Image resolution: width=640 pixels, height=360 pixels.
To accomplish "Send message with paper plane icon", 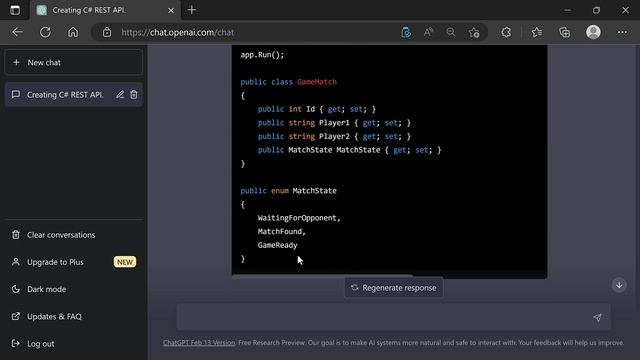I will coord(597,318).
